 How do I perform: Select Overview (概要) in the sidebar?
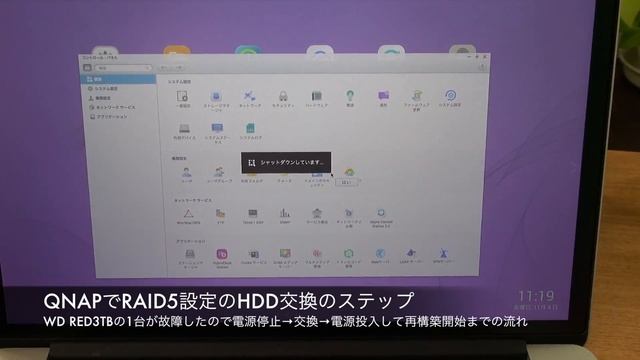[119, 79]
